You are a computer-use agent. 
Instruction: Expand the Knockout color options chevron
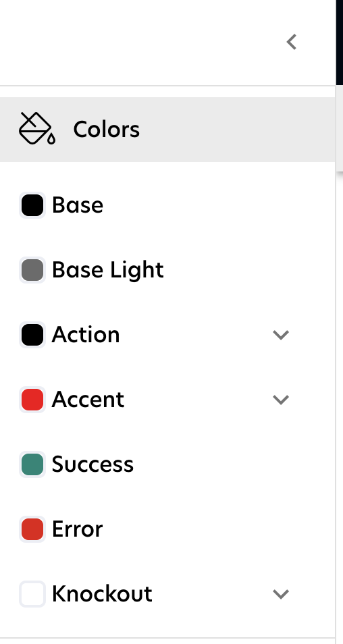point(281,594)
